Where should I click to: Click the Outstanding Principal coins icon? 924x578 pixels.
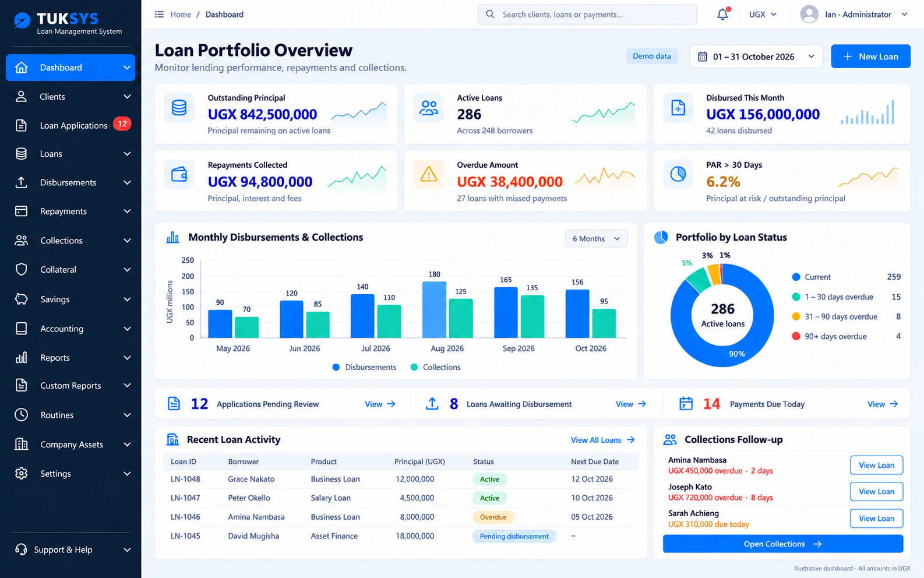coord(179,108)
